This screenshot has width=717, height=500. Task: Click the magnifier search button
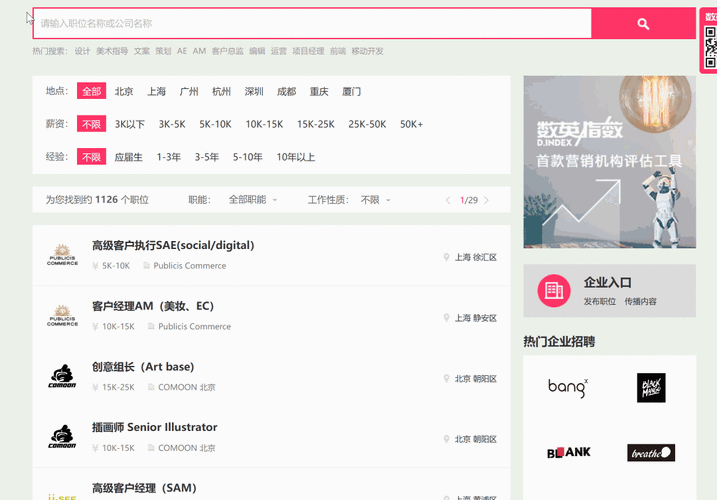(x=643, y=24)
